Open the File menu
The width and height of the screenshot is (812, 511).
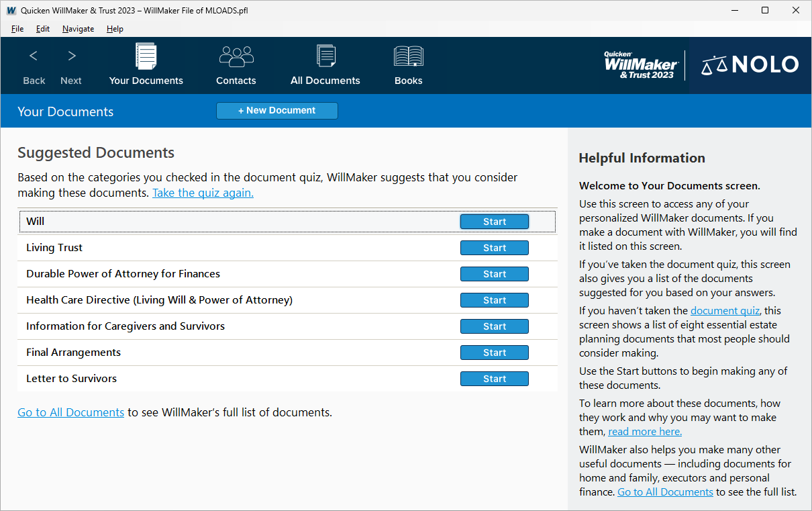coord(17,28)
